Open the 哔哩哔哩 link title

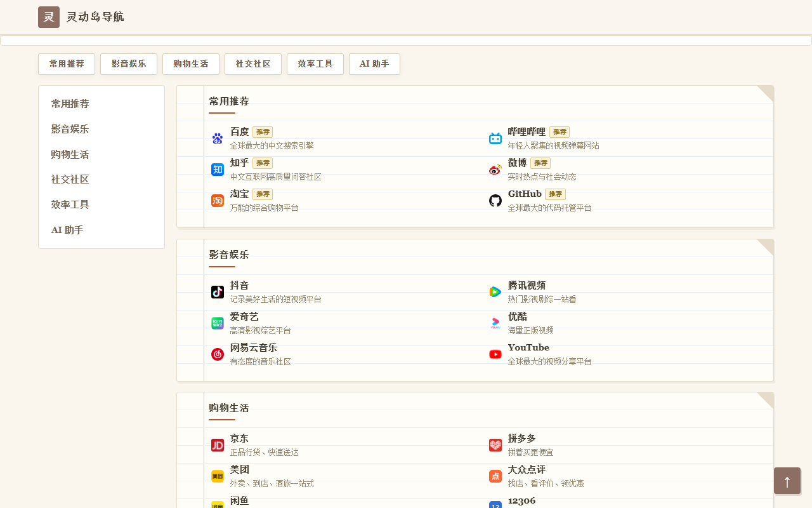tap(527, 132)
